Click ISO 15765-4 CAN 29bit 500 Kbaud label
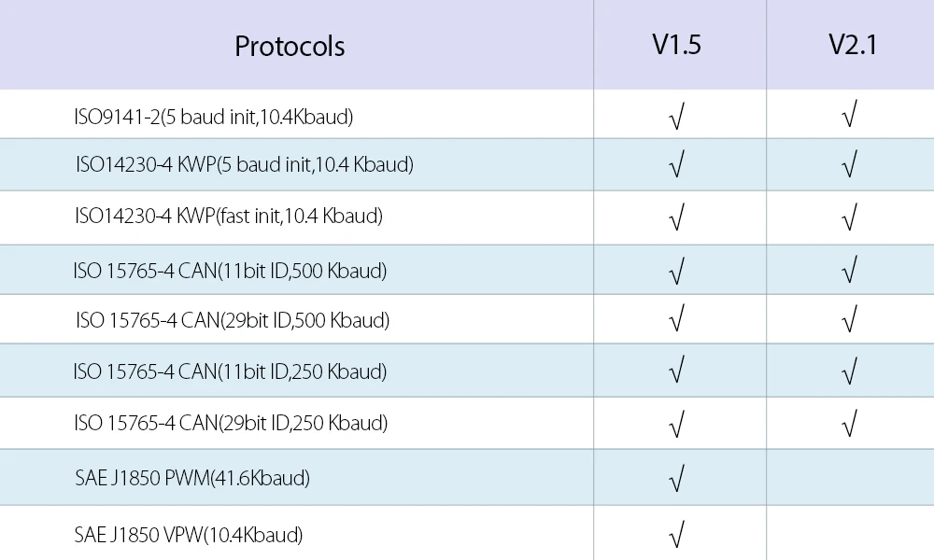Viewport: 934px width, 560px height. pos(232,320)
